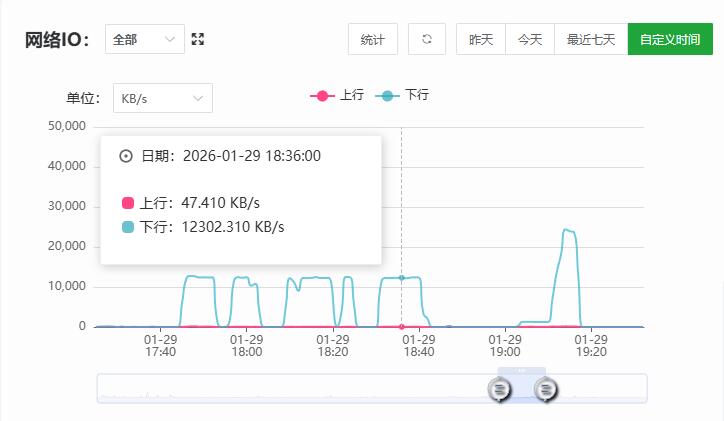
Task: Click the 网络IO section title
Action: (x=57, y=40)
